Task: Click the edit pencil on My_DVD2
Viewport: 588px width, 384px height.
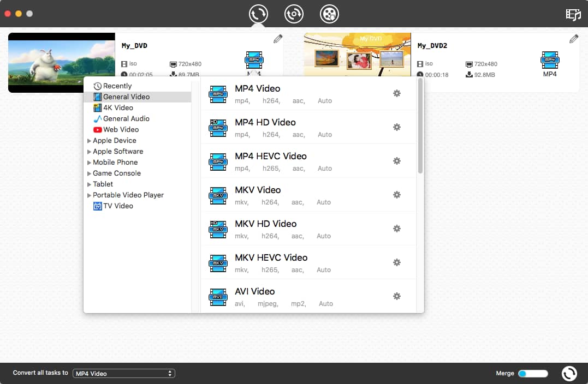Action: [574, 39]
